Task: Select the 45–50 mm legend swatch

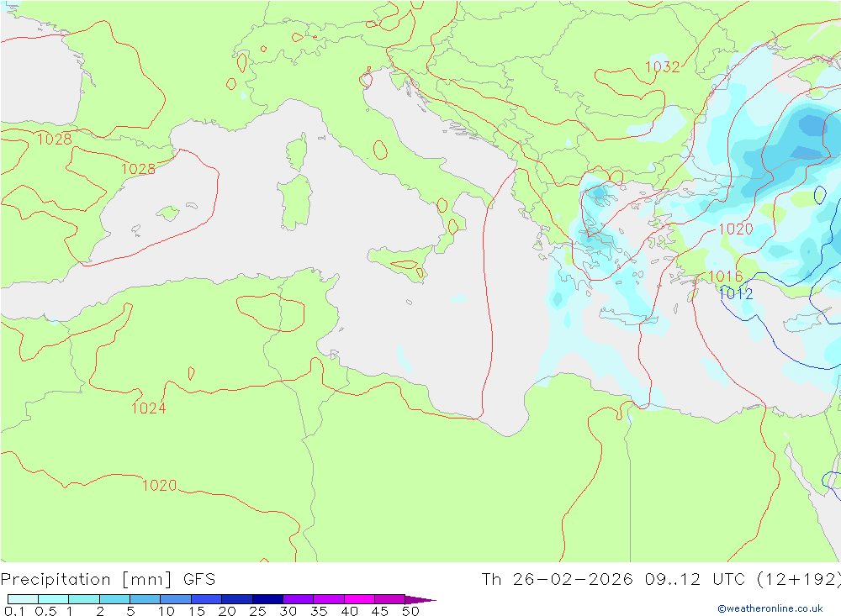Action: 389,599
